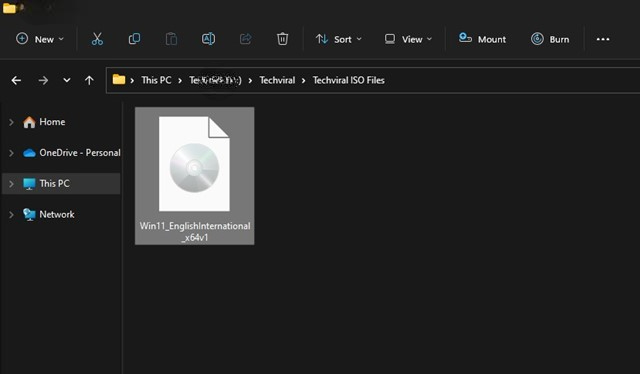
Task: Click the Copy icon in toolbar
Action: 134,39
